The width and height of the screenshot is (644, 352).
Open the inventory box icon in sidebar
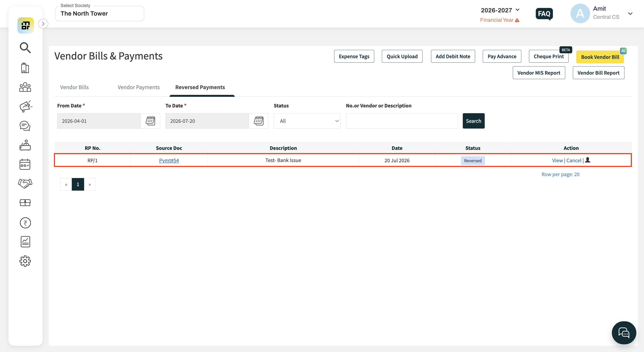[x=25, y=203]
